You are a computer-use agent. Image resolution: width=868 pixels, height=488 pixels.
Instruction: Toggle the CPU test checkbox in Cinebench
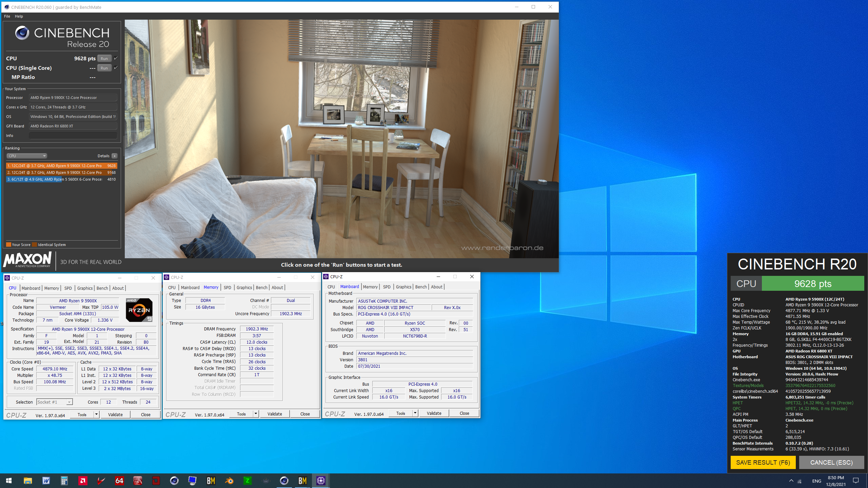116,58
